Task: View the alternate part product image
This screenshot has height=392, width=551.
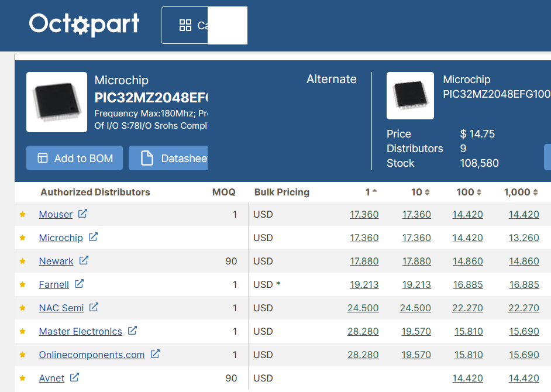Action: point(410,95)
